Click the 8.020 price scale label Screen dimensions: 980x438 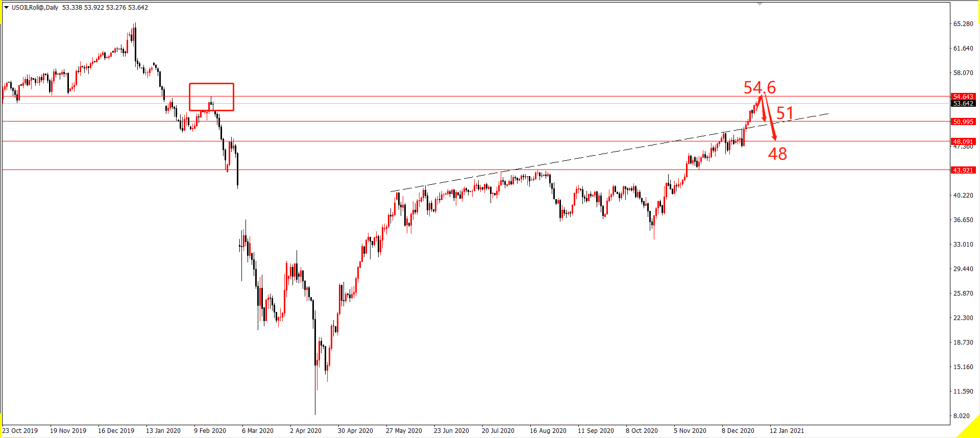click(962, 416)
